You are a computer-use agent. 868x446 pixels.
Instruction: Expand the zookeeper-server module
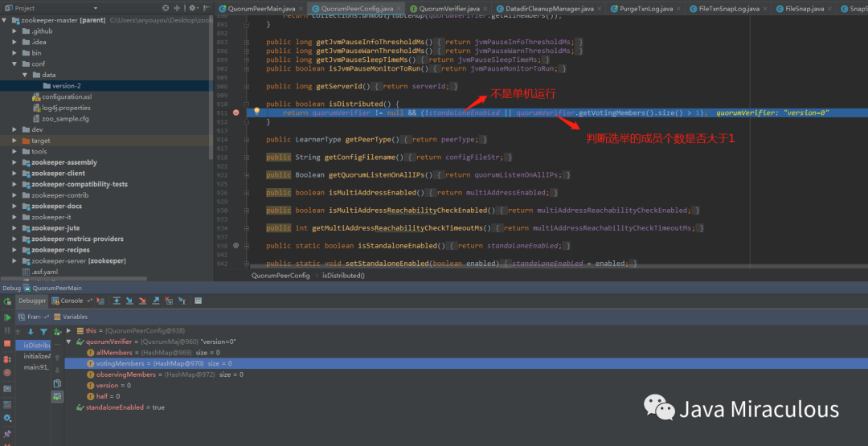point(15,260)
